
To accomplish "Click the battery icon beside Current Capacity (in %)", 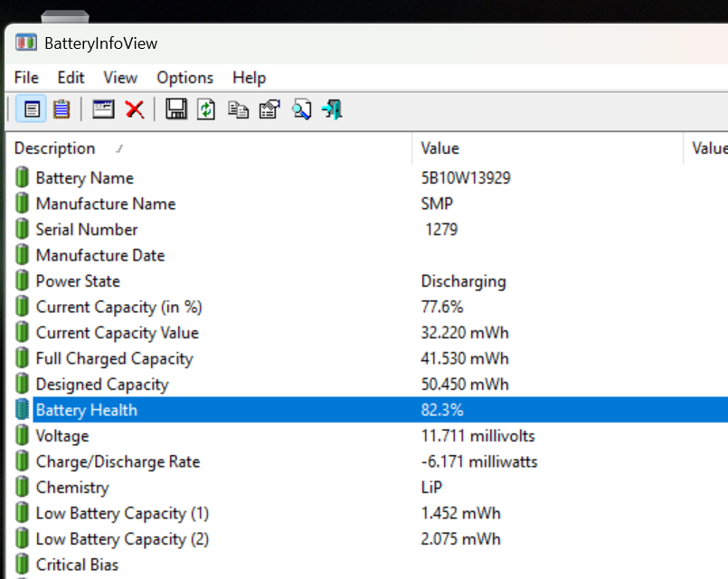I will point(22,307).
